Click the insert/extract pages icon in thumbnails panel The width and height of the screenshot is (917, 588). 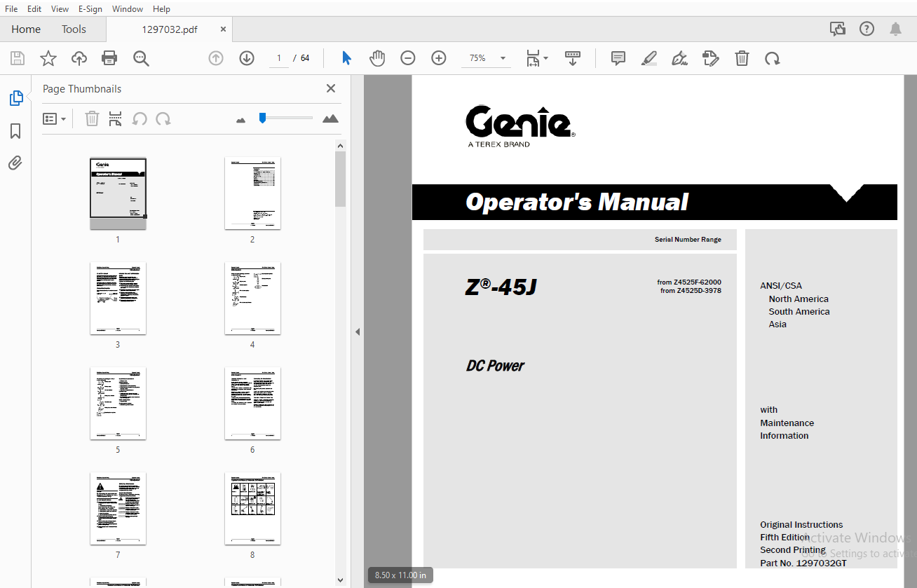116,119
